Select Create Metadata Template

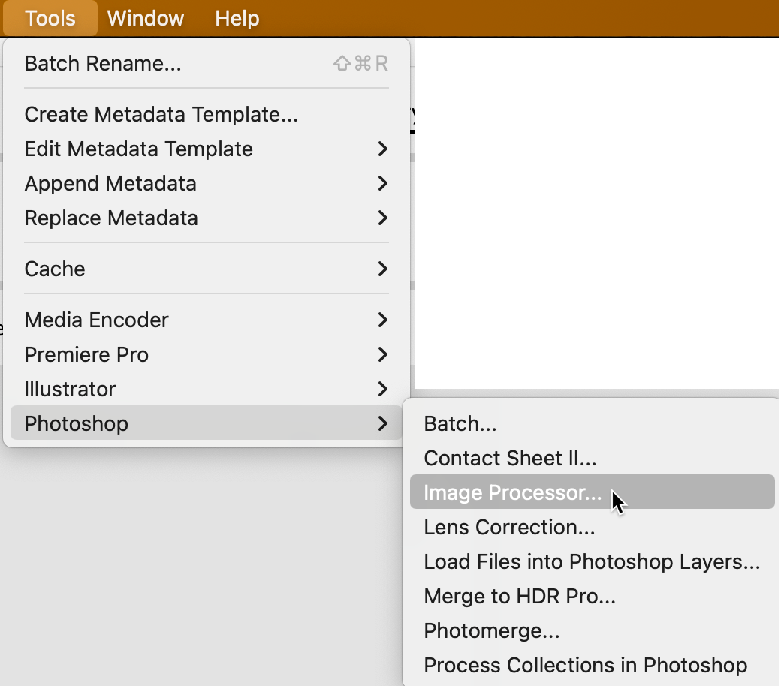tap(161, 114)
